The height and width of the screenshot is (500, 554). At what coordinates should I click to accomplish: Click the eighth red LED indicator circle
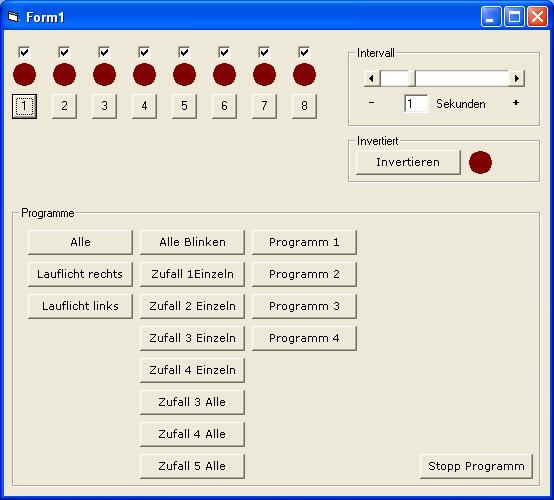304,75
